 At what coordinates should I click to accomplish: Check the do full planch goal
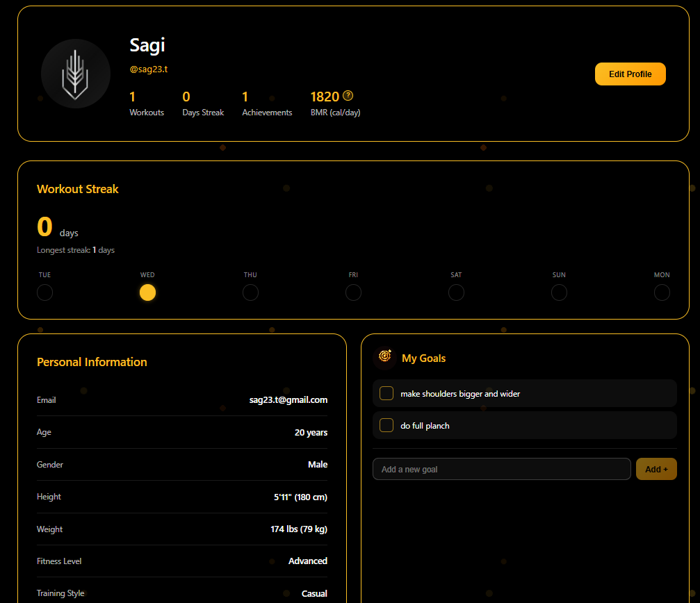click(386, 425)
